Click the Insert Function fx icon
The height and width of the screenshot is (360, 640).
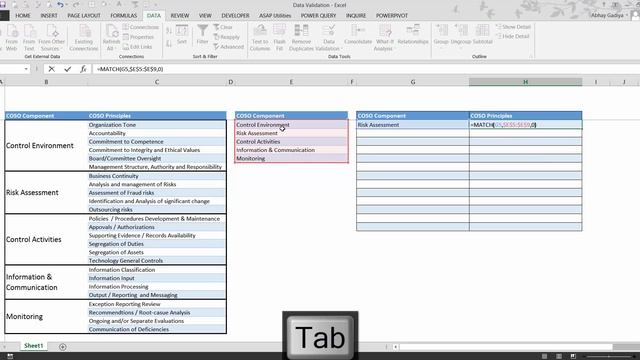(83, 69)
